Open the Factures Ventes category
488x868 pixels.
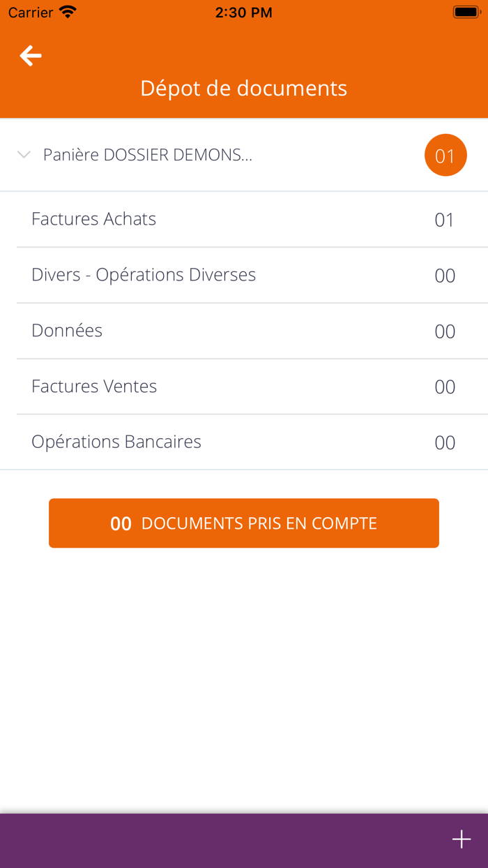[93, 386]
